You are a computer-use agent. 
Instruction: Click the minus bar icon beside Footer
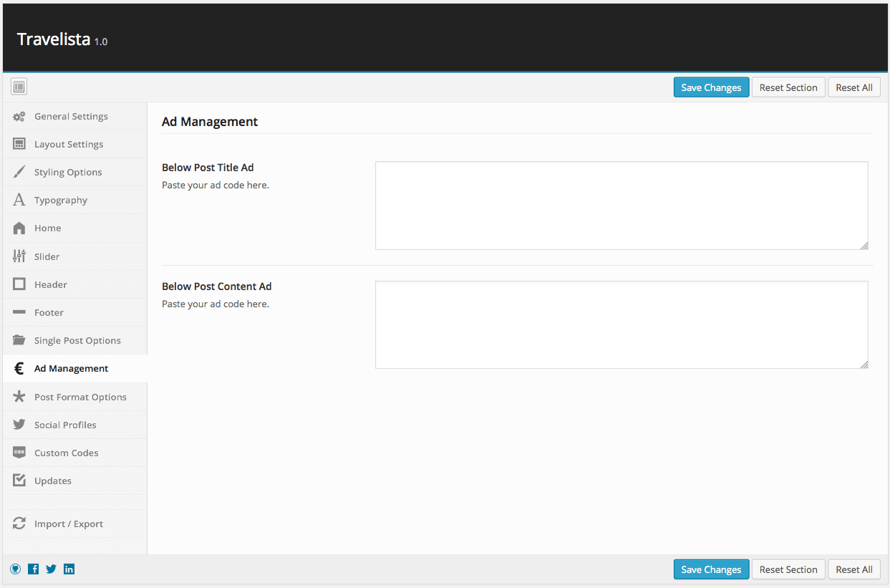(x=19, y=312)
